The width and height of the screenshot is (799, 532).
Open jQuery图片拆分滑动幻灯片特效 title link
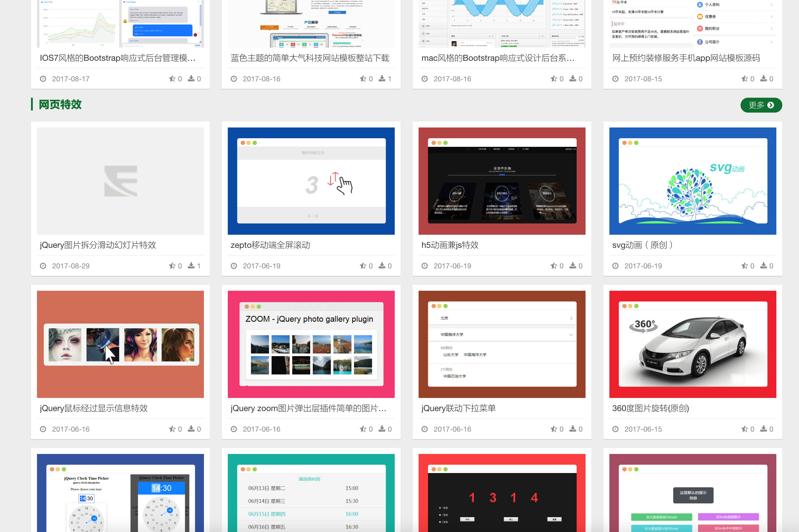point(98,245)
